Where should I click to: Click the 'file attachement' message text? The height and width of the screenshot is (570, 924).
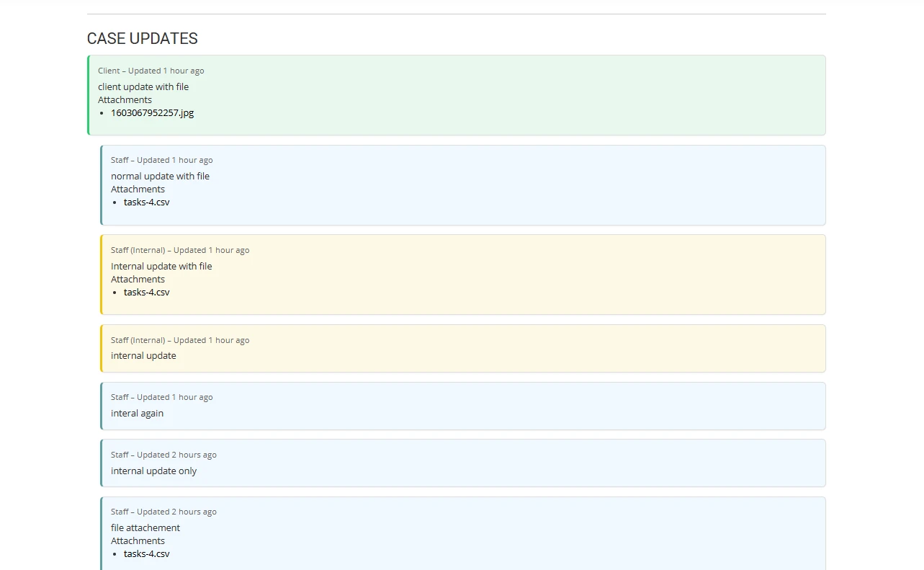(145, 528)
